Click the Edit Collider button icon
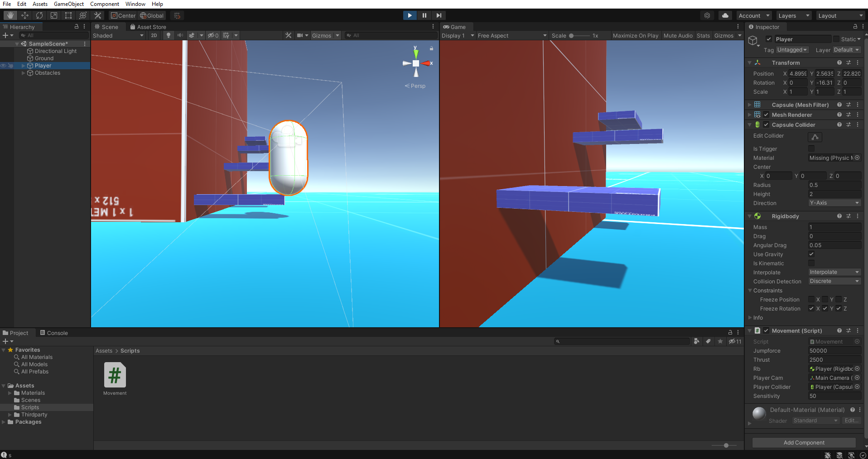 click(815, 137)
